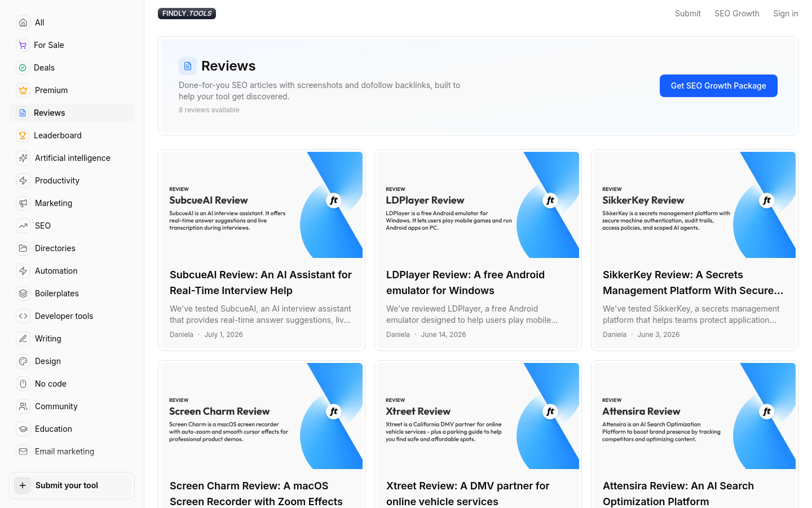Viewport: 812px width, 508px height.
Task: Open the code brackets icon for Developer tools
Action: tap(23, 316)
